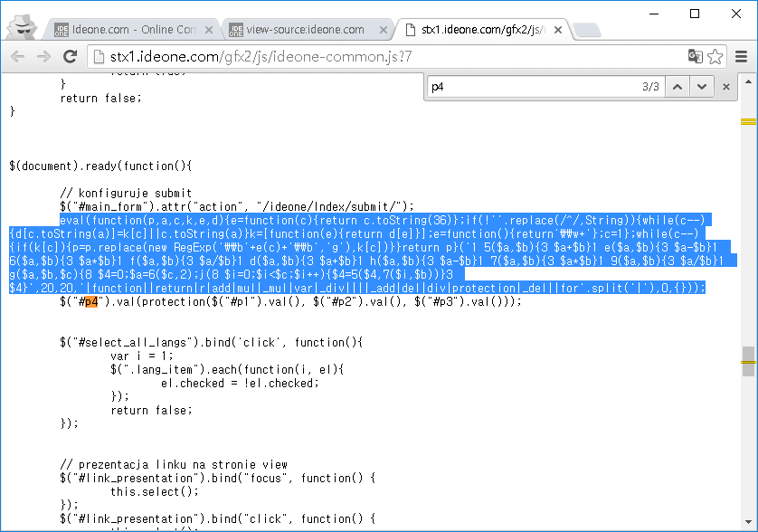Image resolution: width=758 pixels, height=532 pixels.
Task: Click the 'el.checked = !el.checked;' line
Action: click(x=241, y=384)
